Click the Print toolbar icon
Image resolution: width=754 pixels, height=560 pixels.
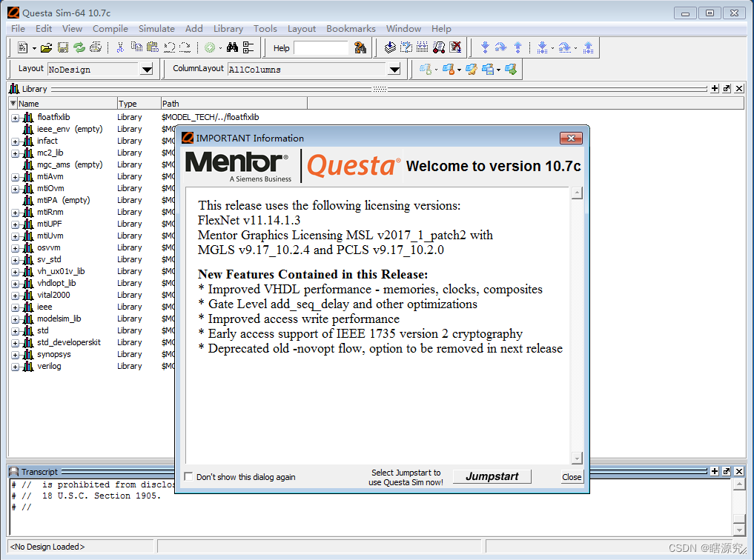coord(96,47)
